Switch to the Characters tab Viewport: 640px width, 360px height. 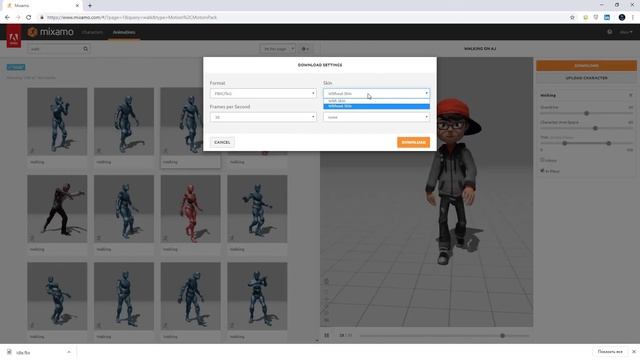[92, 32]
